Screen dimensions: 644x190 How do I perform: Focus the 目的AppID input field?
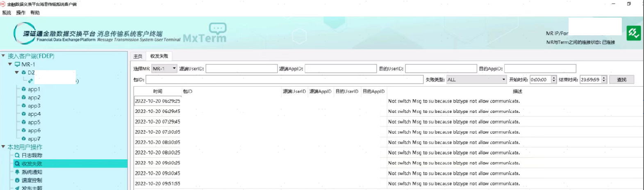point(540,69)
